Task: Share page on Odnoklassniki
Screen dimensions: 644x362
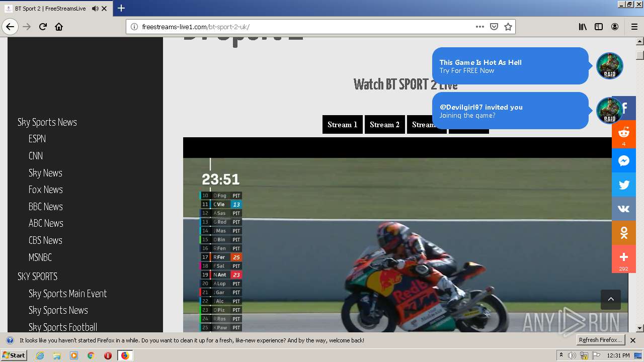Action: click(x=624, y=233)
